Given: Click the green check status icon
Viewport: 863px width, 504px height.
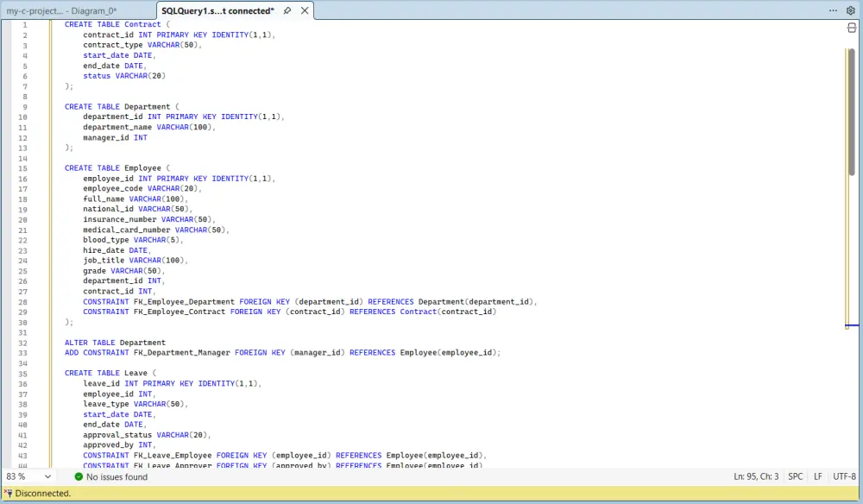Looking at the screenshot, I should [79, 476].
